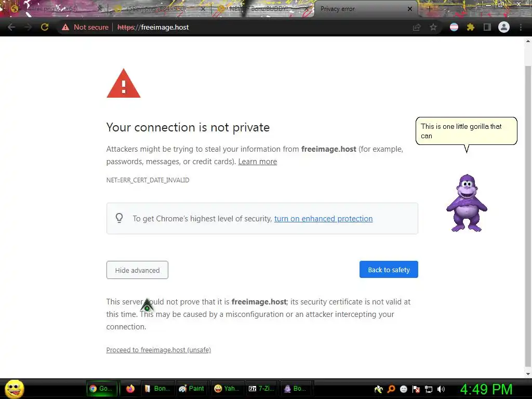Click Bonzi's yellow speech bubble
Screen dimensions: 532x399
(466, 131)
